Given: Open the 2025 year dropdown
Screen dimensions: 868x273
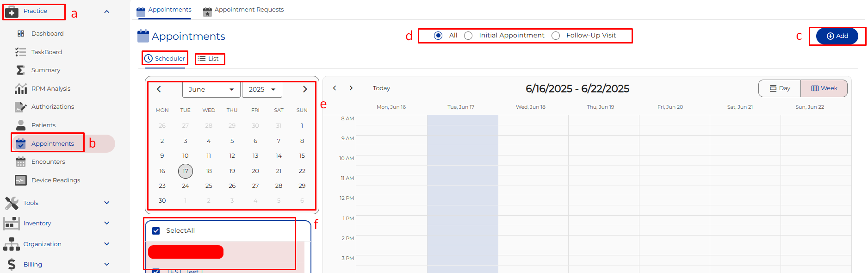Looking at the screenshot, I should [x=262, y=89].
